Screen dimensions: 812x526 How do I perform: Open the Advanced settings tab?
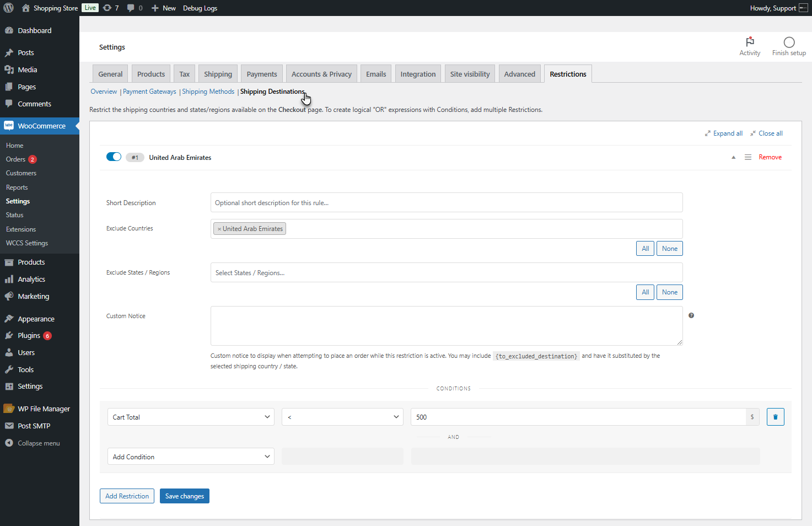(x=519, y=74)
